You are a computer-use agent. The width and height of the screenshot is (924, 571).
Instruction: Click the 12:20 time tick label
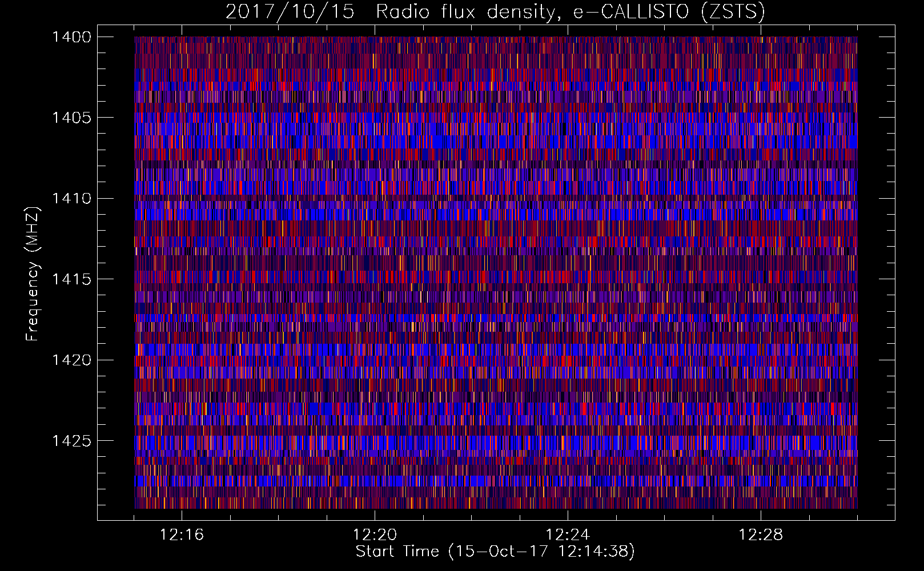(375, 535)
